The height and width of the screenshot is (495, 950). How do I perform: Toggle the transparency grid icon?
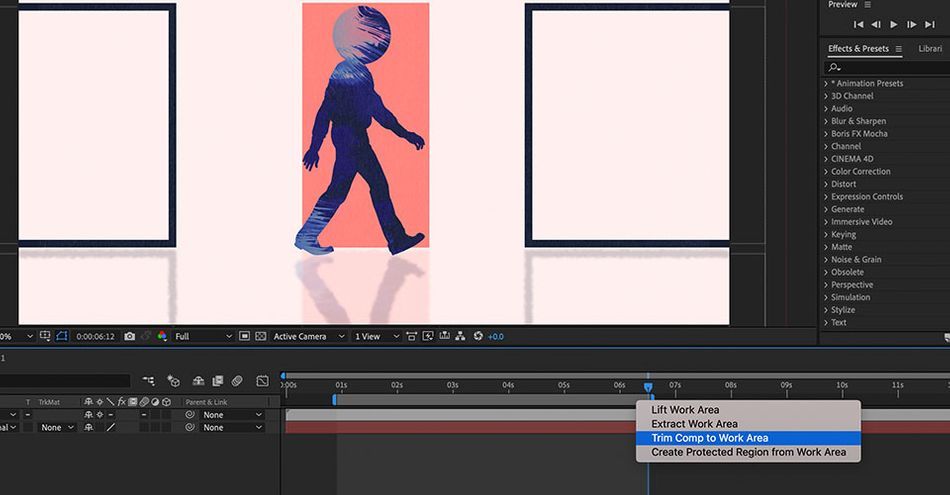(x=261, y=336)
